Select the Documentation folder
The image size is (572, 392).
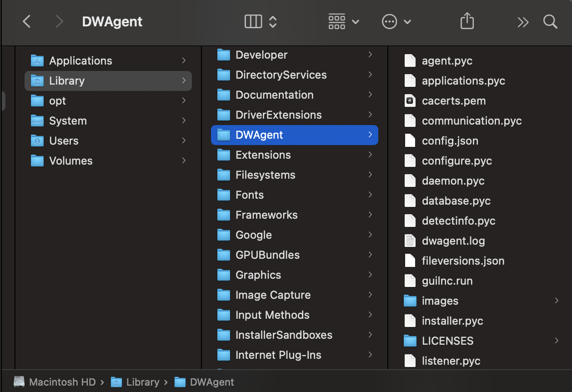(295, 95)
